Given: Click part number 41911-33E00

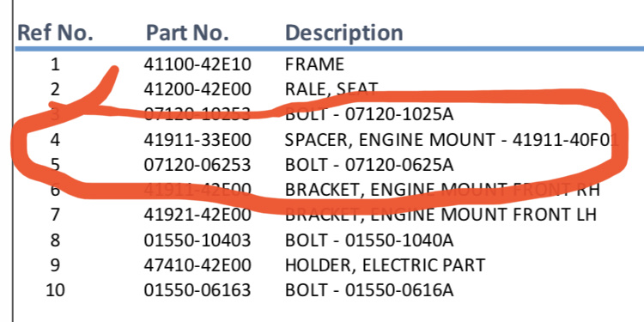Looking at the screenshot, I should (x=197, y=140).
